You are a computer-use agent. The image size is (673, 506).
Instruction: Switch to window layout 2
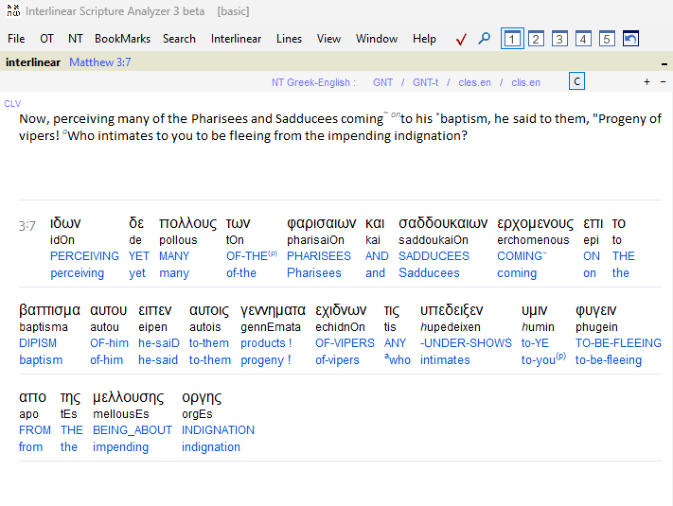click(536, 39)
